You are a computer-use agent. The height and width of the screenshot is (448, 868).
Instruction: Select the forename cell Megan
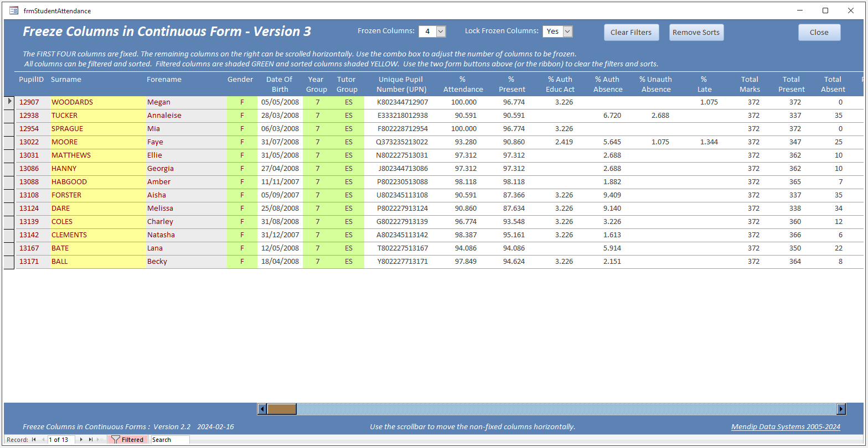pyautogui.click(x=186, y=102)
